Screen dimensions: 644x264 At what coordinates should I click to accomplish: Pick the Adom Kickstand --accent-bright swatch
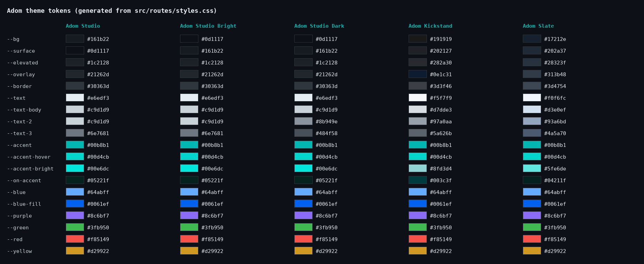click(418, 168)
